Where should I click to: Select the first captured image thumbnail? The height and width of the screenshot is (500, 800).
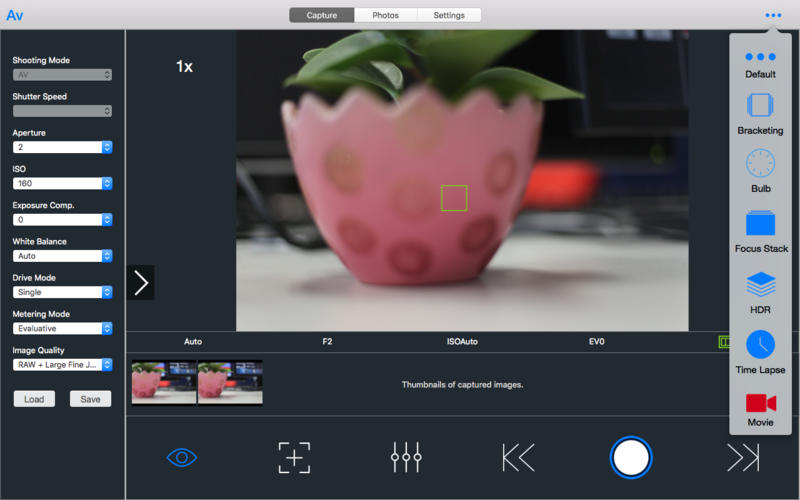[x=164, y=383]
